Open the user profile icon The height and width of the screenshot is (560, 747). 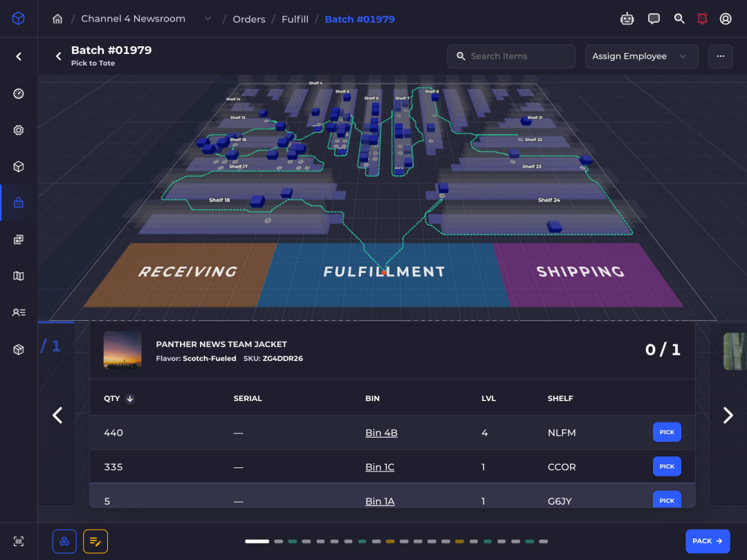click(x=725, y=19)
